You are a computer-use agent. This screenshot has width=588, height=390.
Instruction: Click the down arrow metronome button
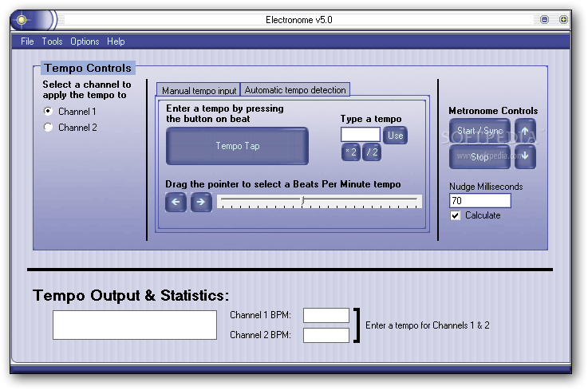point(525,156)
